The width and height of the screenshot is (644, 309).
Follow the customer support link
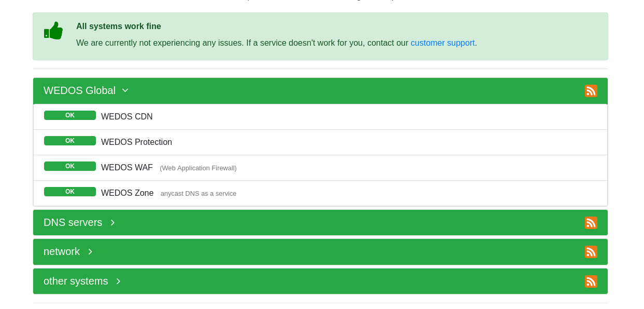click(442, 43)
